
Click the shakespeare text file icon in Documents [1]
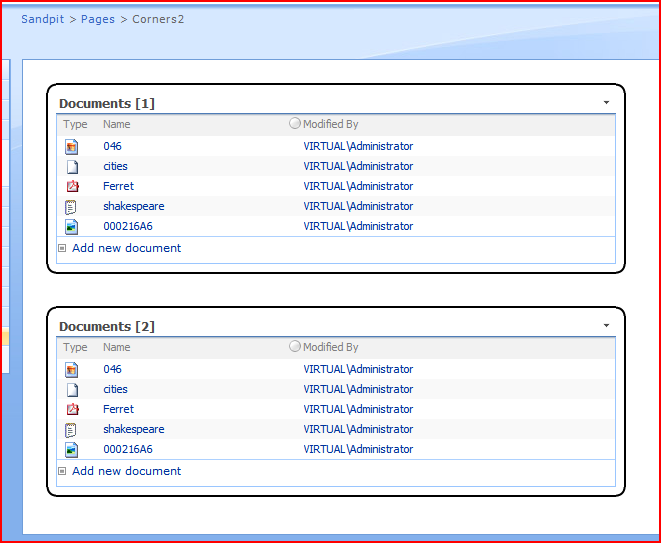(x=71, y=207)
